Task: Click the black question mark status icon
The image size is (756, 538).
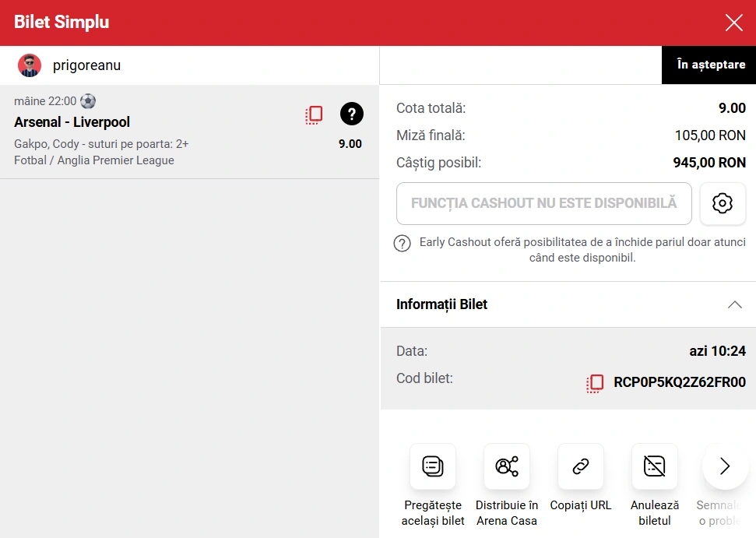Action: click(x=352, y=114)
